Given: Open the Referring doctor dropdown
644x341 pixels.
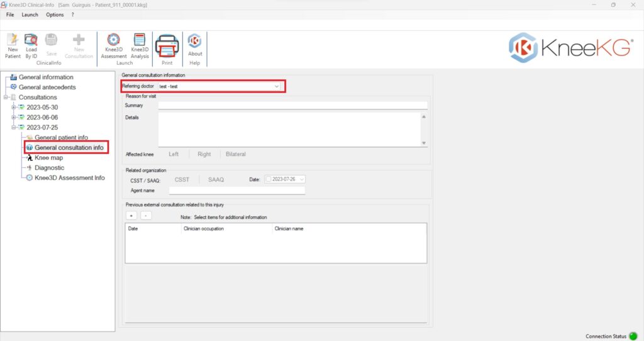Looking at the screenshot, I should (277, 86).
